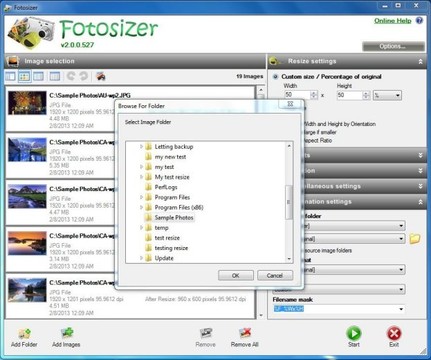Click the Remove All icon
Viewport: 431px width, 360px height.
click(x=245, y=334)
